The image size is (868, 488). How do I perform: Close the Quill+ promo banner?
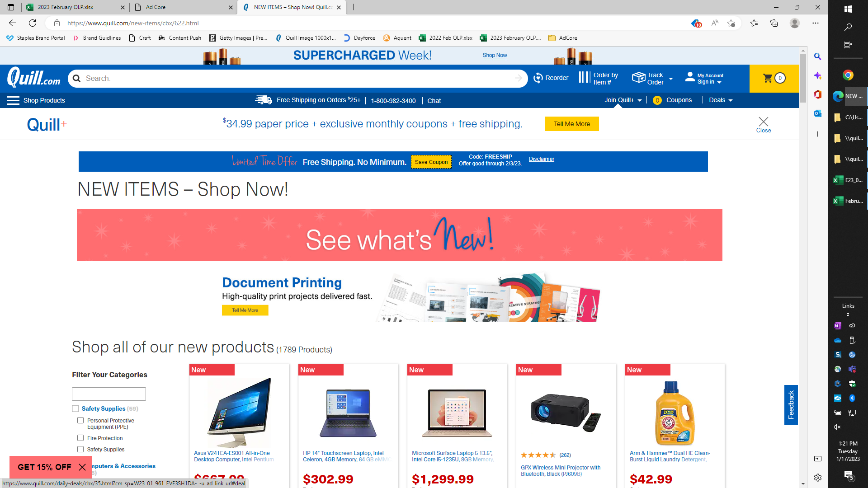pyautogui.click(x=764, y=125)
